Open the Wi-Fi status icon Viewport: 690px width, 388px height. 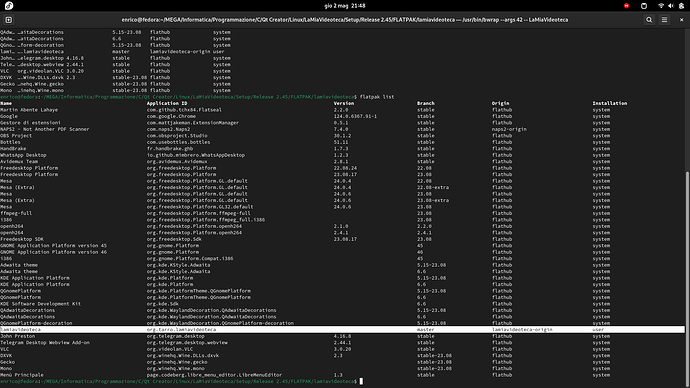pos(661,6)
